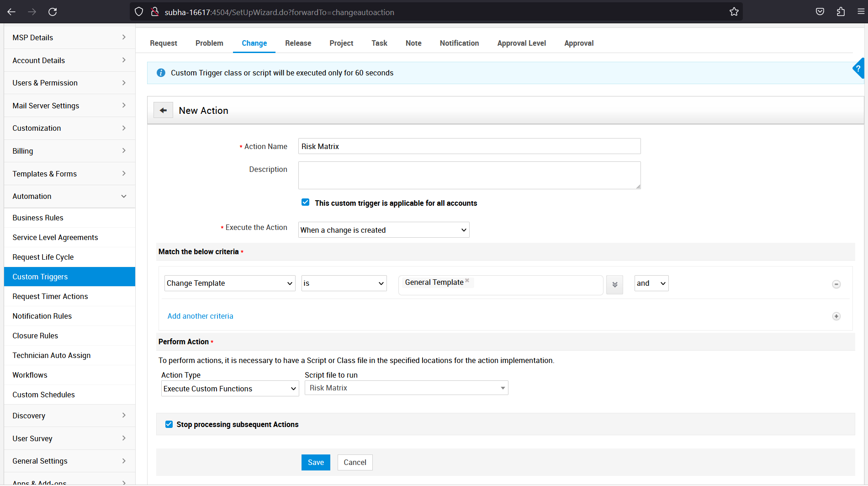Add criteria row using plus circle icon

point(836,316)
